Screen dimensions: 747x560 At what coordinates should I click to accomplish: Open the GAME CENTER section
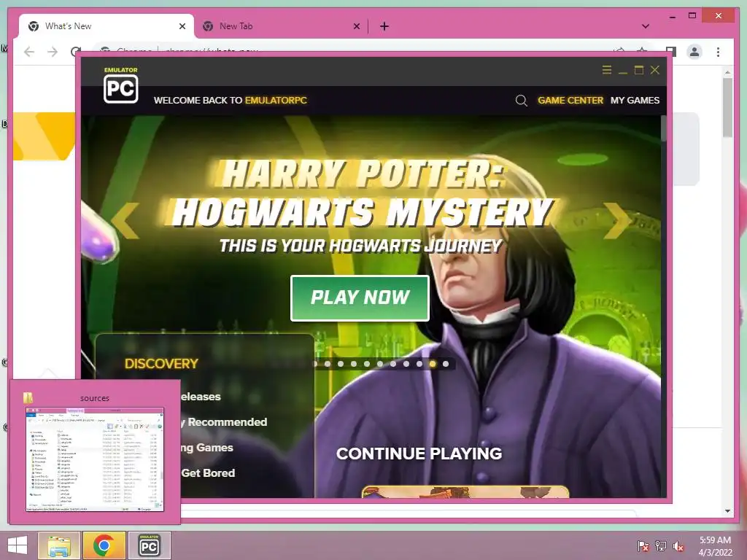tap(570, 101)
